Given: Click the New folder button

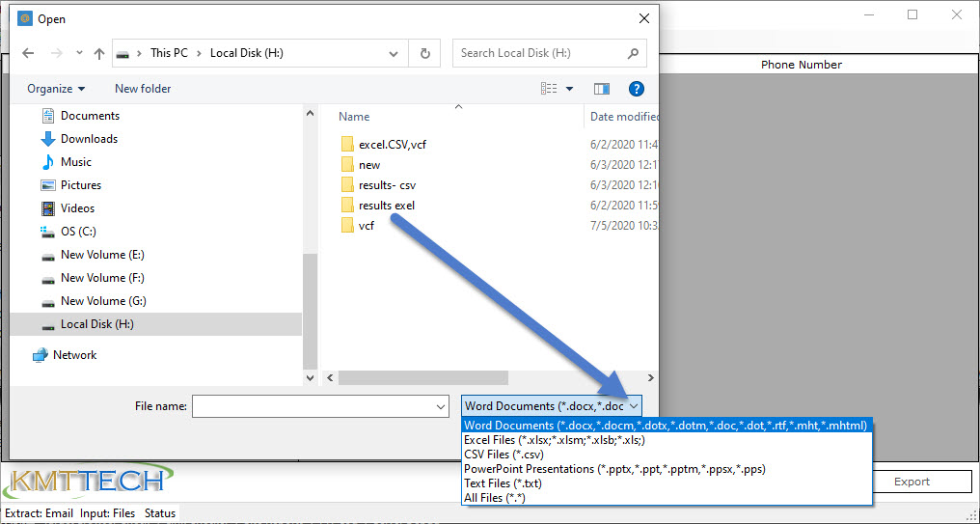Looking at the screenshot, I should click(x=143, y=89).
